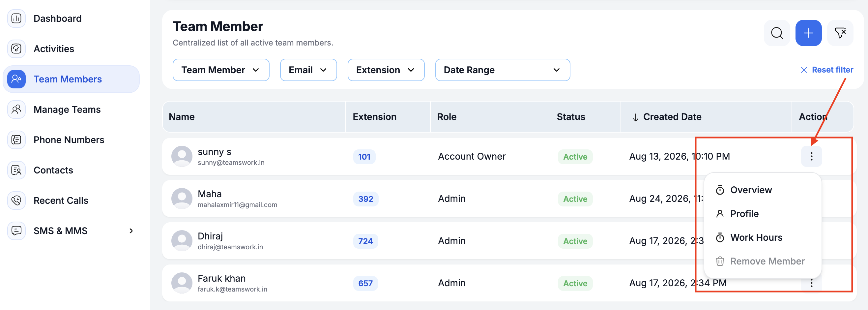Expand the Team Member filter dropdown
This screenshot has width=868, height=310.
tap(221, 70)
